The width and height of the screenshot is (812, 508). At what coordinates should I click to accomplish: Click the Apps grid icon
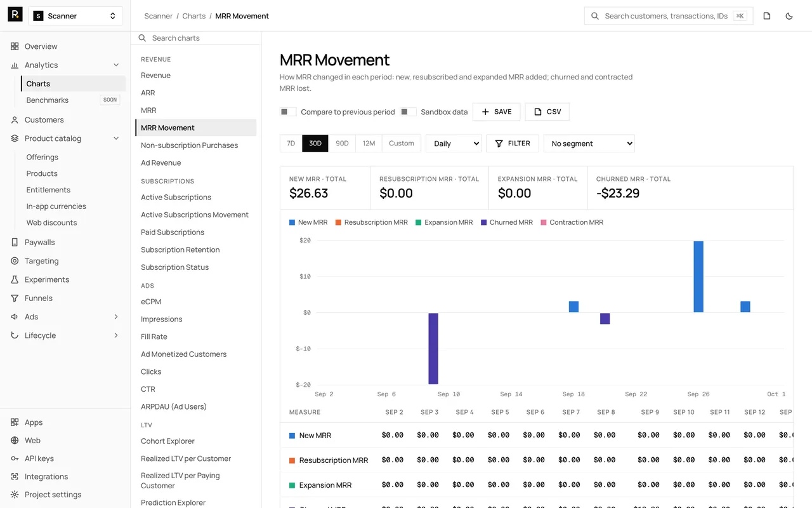pyautogui.click(x=15, y=422)
